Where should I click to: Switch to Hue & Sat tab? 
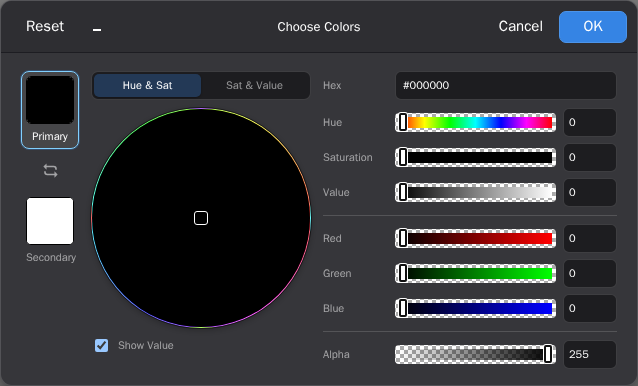[147, 85]
